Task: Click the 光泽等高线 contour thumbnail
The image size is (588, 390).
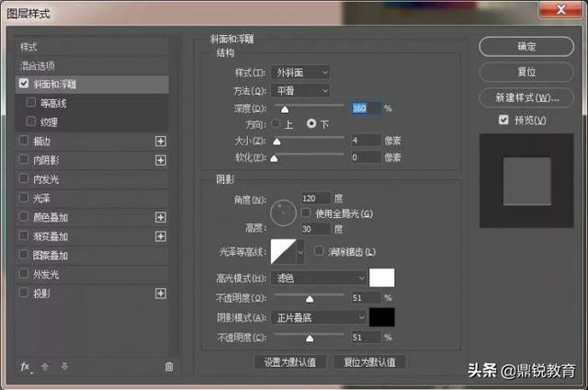Action: click(284, 252)
